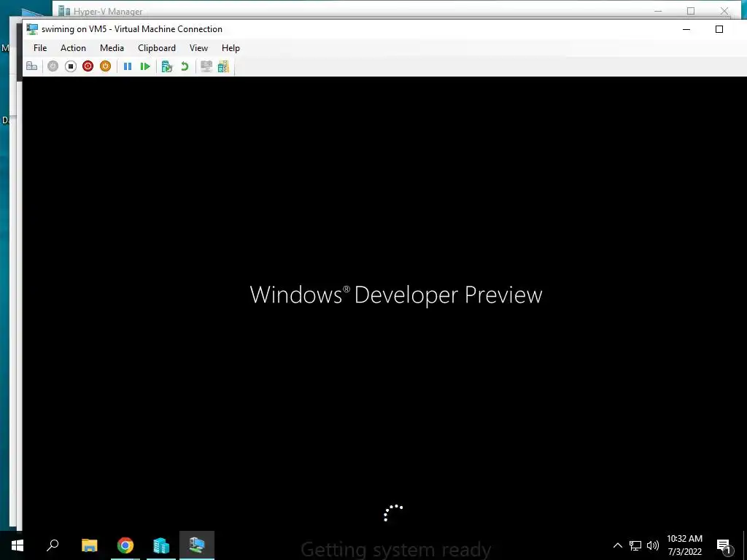747x560 pixels.
Task: Reset the VM using the green play-bar icon
Action: pos(145,66)
